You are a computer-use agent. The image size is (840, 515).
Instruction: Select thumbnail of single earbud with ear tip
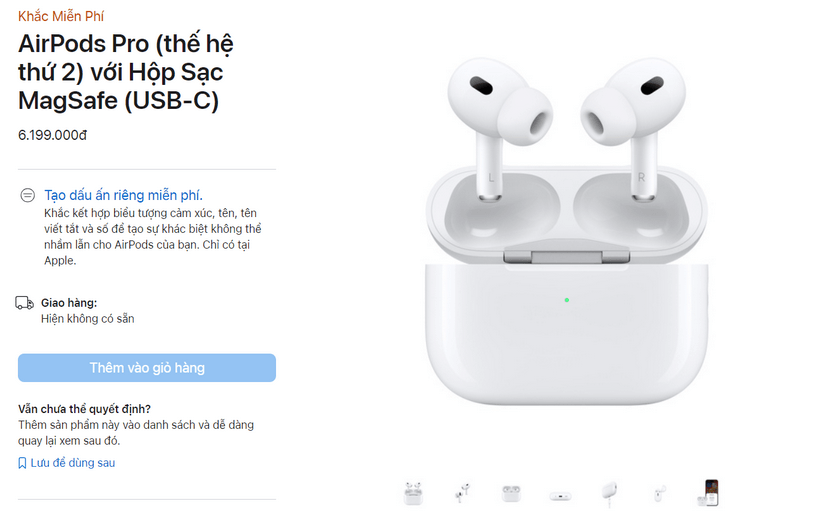(x=658, y=493)
